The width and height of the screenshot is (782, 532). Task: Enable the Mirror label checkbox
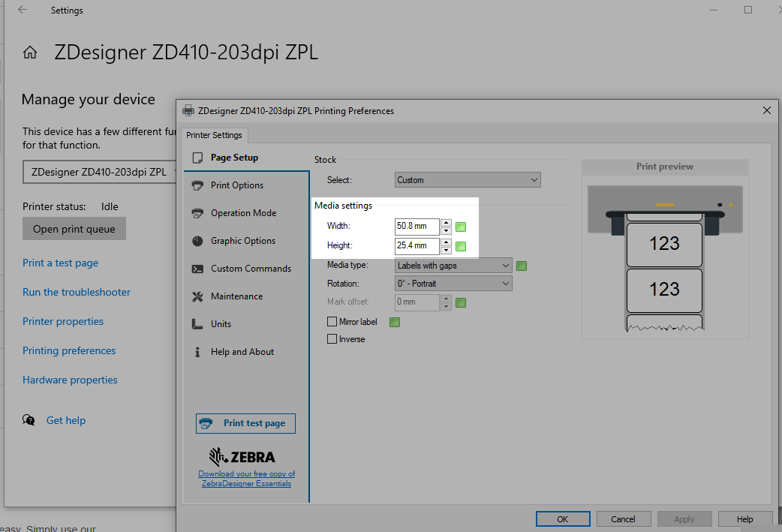332,322
